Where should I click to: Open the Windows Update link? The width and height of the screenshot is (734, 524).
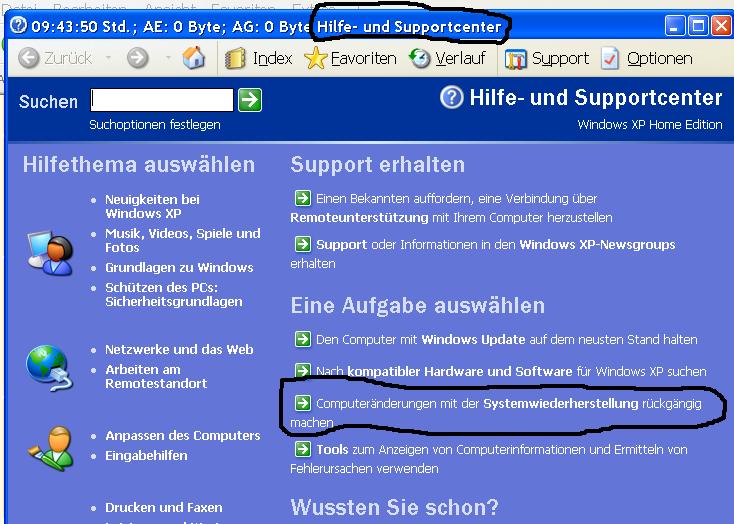473,339
